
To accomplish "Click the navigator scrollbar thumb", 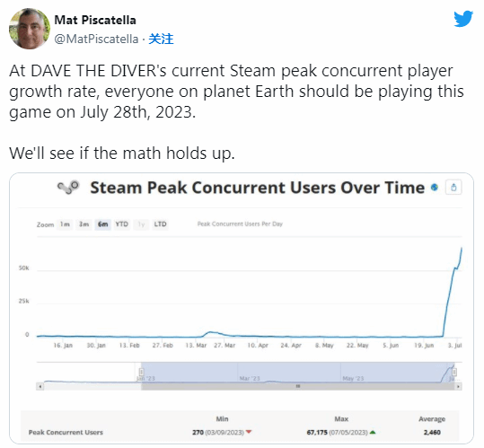I will coord(298,386).
